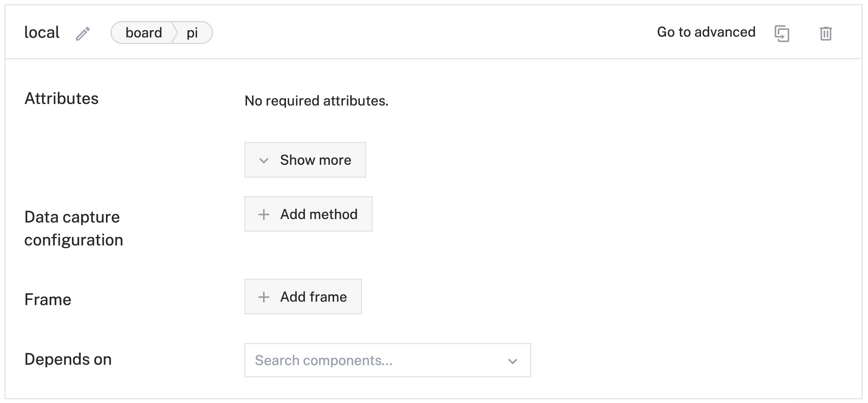Click the plus icon beside Add frame
This screenshot has width=868, height=403.
tap(264, 297)
